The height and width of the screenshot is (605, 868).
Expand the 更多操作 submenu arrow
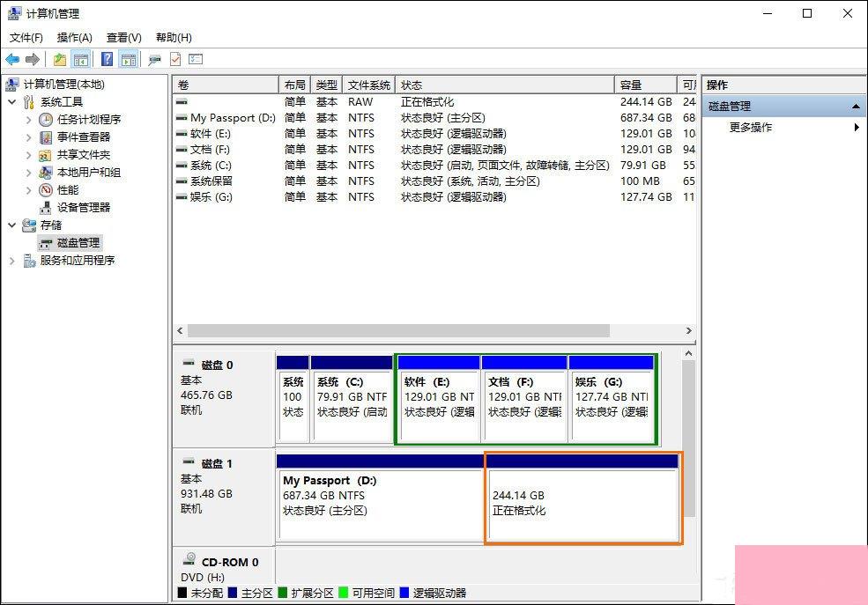pos(857,127)
